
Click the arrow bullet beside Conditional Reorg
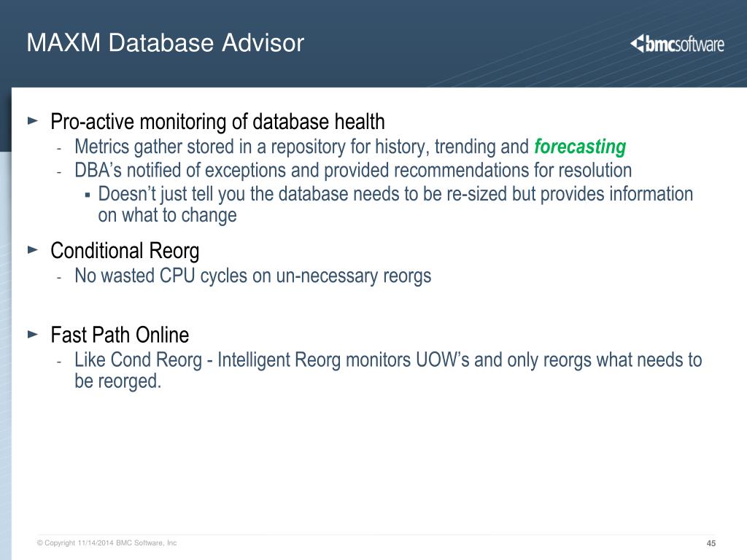[x=33, y=249]
